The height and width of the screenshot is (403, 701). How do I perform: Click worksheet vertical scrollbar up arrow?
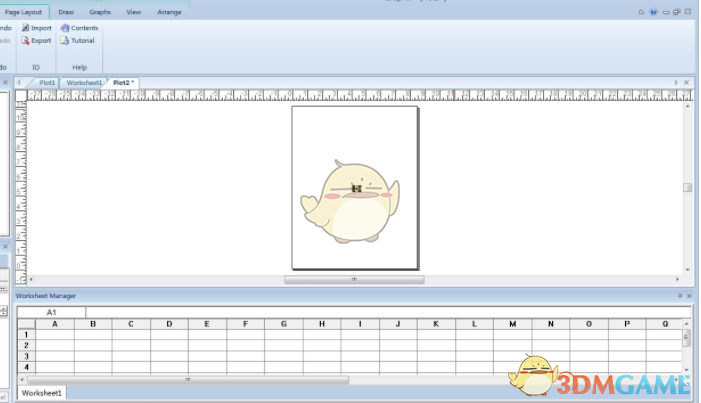click(687, 323)
